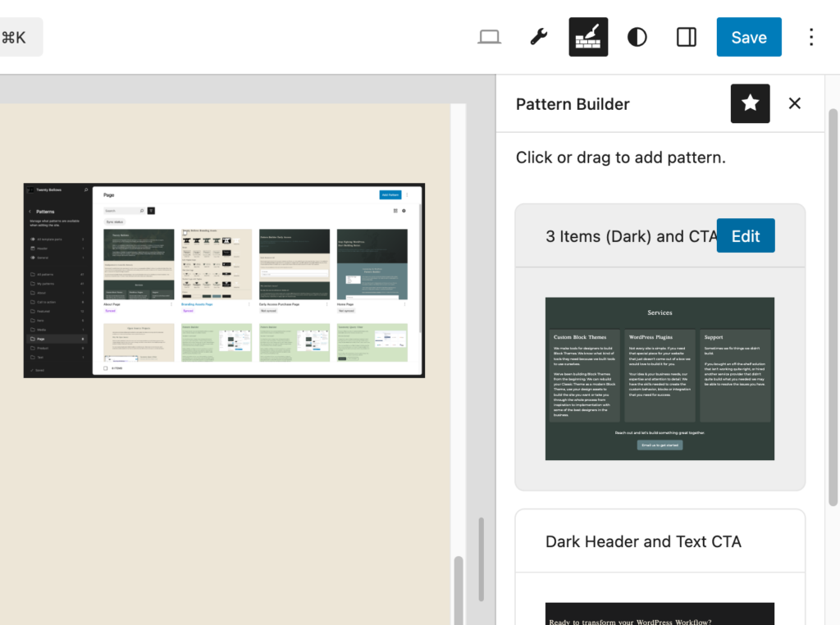Toggle the Pattern Builder brick-wall toolbar icon
The height and width of the screenshot is (625, 840).
pos(588,38)
